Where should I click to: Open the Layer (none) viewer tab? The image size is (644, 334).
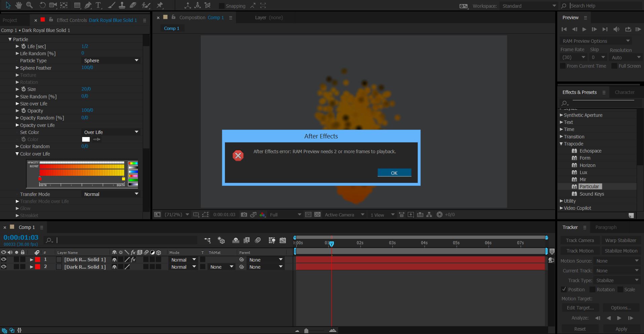(x=269, y=18)
